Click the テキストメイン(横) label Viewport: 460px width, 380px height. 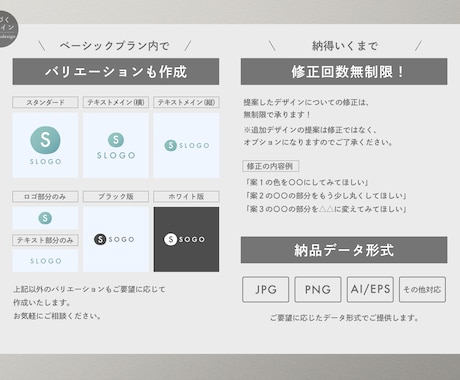116,102
